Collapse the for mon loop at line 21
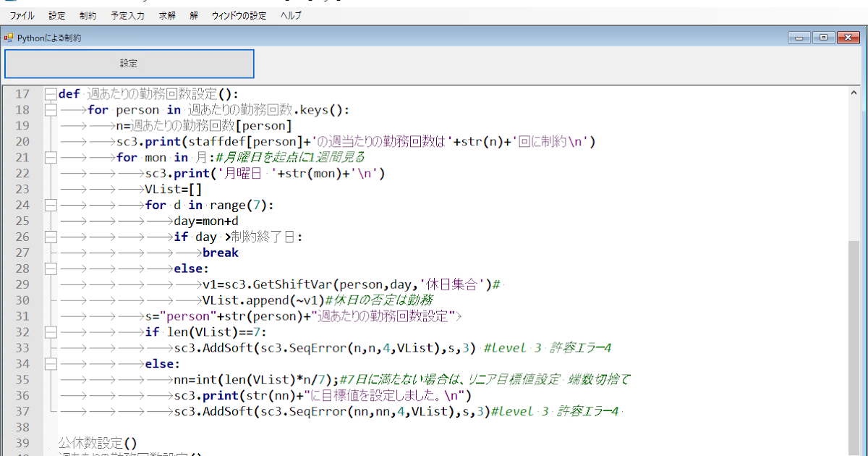Image resolution: width=868 pixels, height=456 pixels. click(50, 157)
